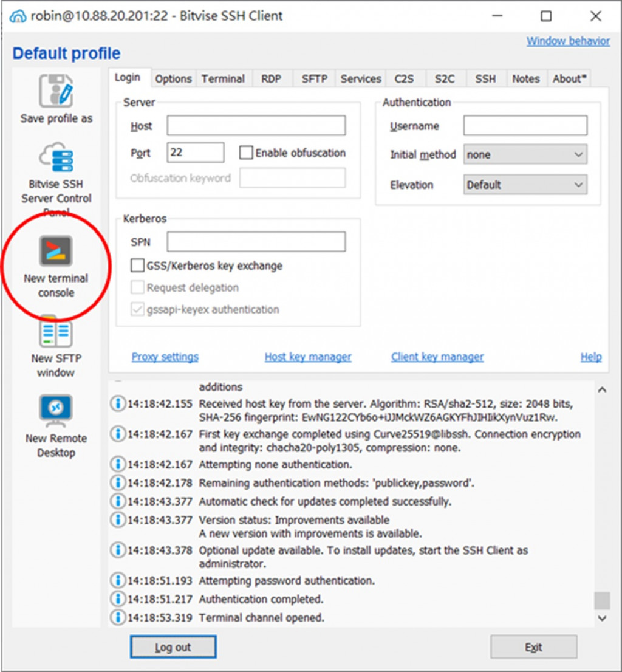The width and height of the screenshot is (622, 672).
Task: Toggle gssapi-keyex authentication checkbox
Action: (x=137, y=309)
